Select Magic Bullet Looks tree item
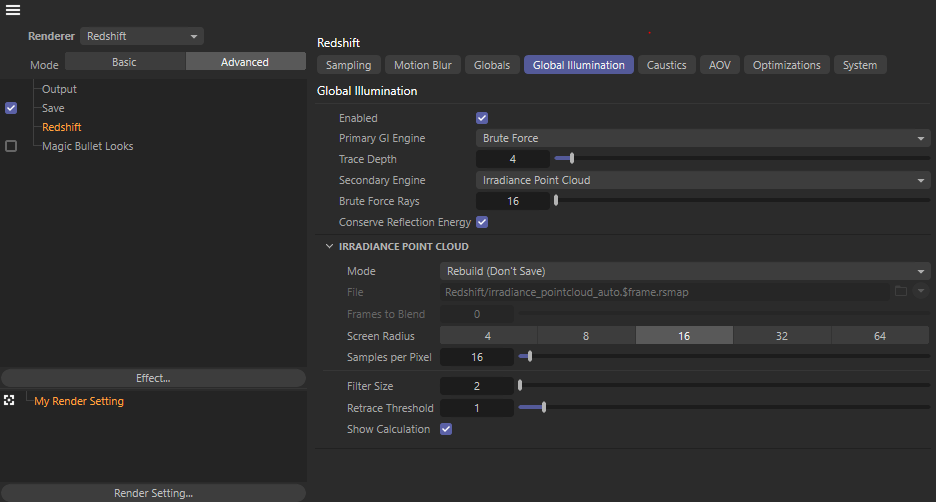This screenshot has width=936, height=502. point(87,146)
